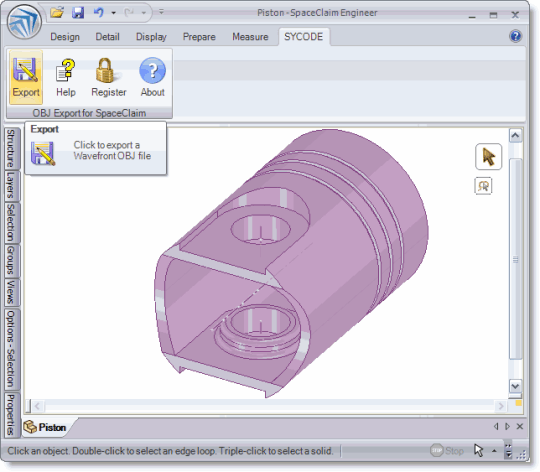
Task: Click the status bar options grip icon
Action: (x=508, y=450)
